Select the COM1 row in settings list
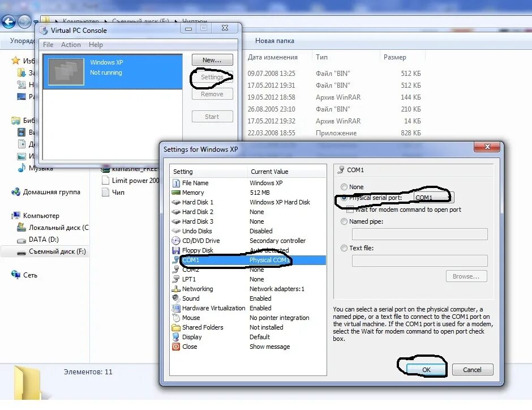The image size is (532, 410). (248, 260)
